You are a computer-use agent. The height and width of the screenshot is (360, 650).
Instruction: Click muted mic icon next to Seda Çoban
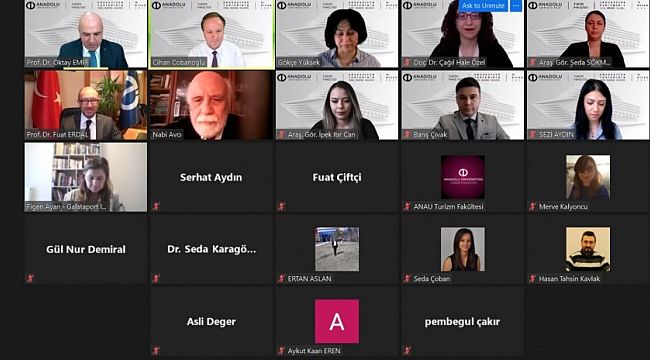[x=407, y=279]
